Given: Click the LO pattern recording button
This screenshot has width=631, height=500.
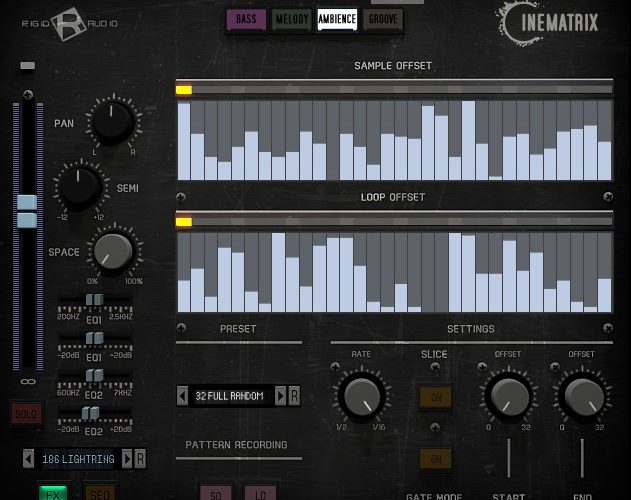Looking at the screenshot, I should coord(260,494).
